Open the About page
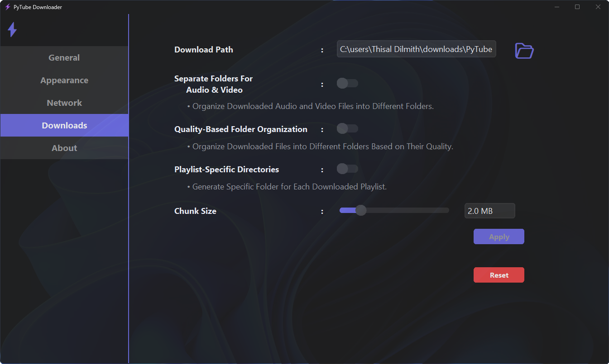Screen dimensions: 609x364 coord(64,148)
